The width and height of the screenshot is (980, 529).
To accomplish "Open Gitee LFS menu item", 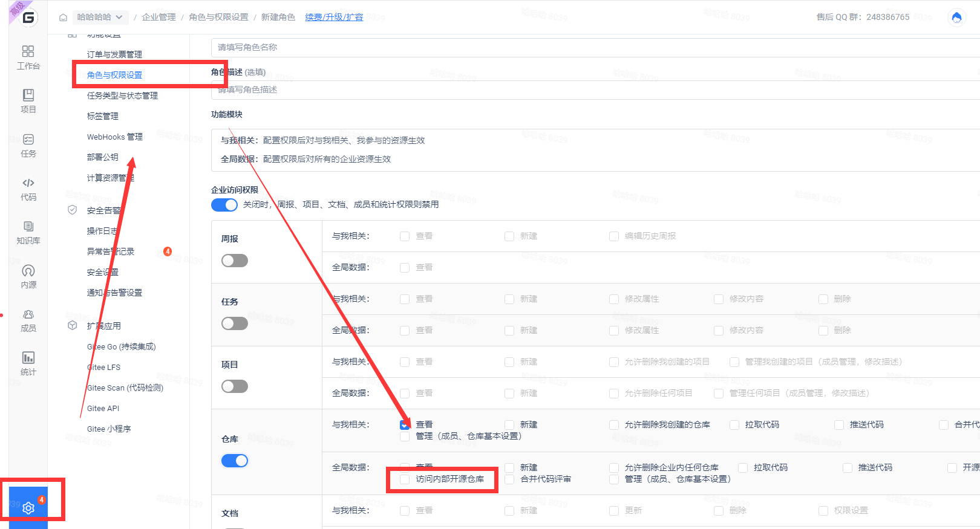I will (x=103, y=368).
